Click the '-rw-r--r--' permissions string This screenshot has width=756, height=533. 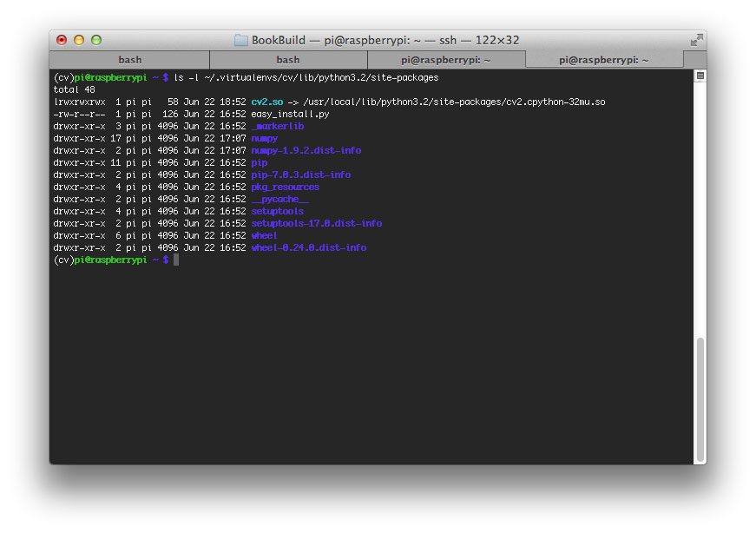[x=79, y=115]
